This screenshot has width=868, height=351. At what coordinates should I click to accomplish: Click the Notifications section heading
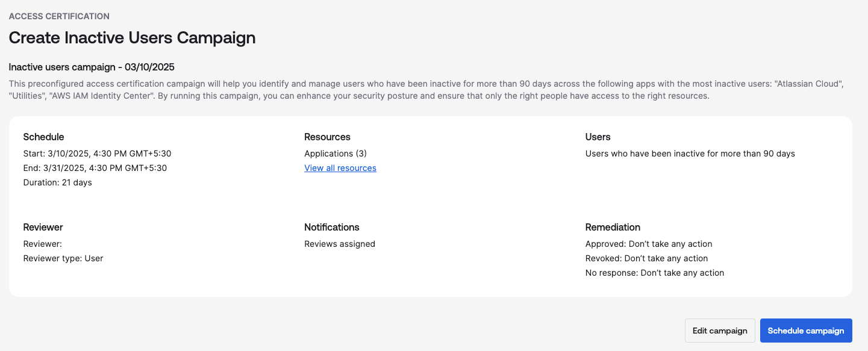[x=332, y=227]
